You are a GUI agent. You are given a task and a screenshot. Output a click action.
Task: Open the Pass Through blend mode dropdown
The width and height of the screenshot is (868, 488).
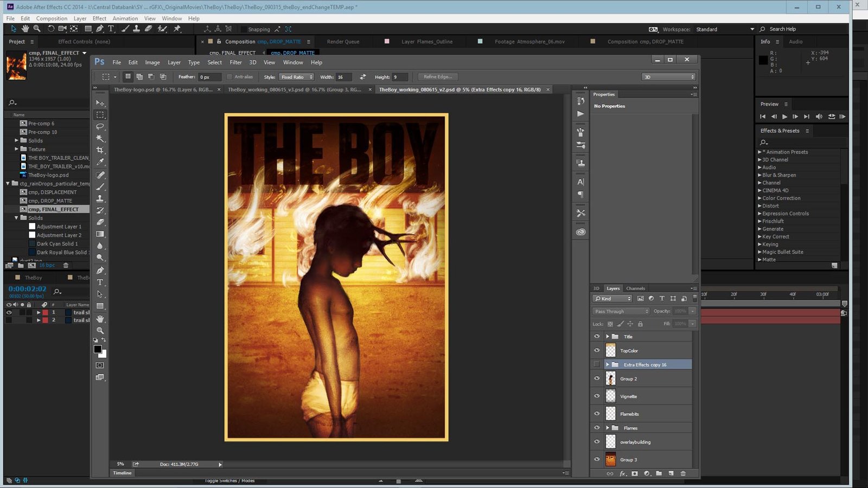point(621,311)
